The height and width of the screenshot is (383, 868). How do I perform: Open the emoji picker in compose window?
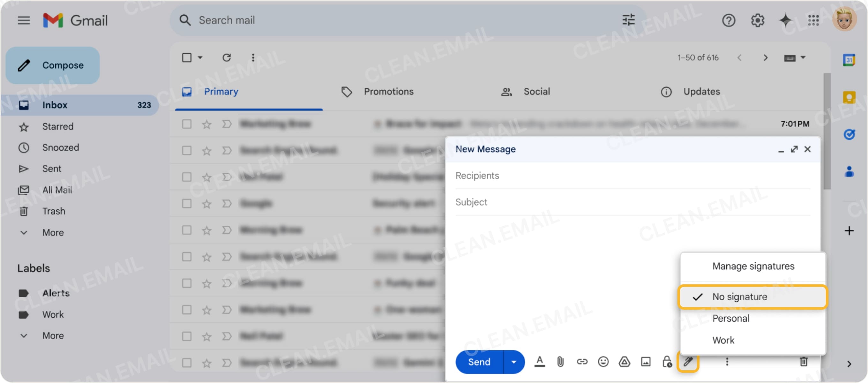coord(603,362)
